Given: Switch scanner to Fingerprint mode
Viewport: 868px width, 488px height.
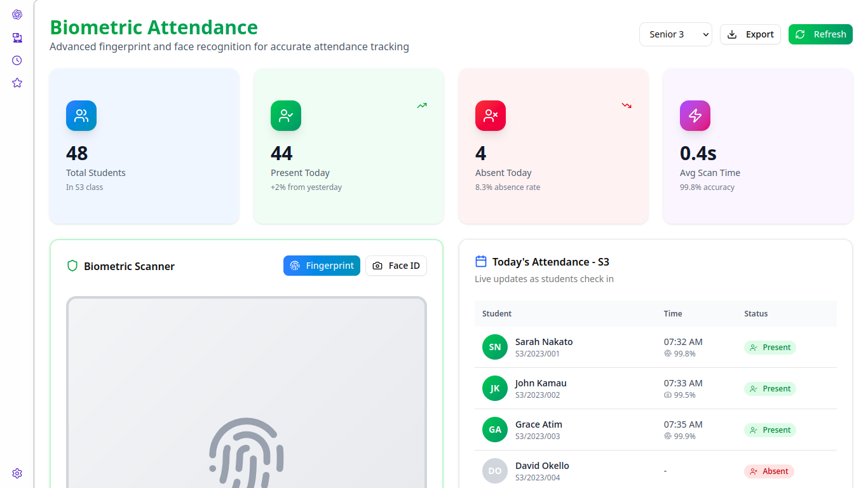Looking at the screenshot, I should point(322,266).
